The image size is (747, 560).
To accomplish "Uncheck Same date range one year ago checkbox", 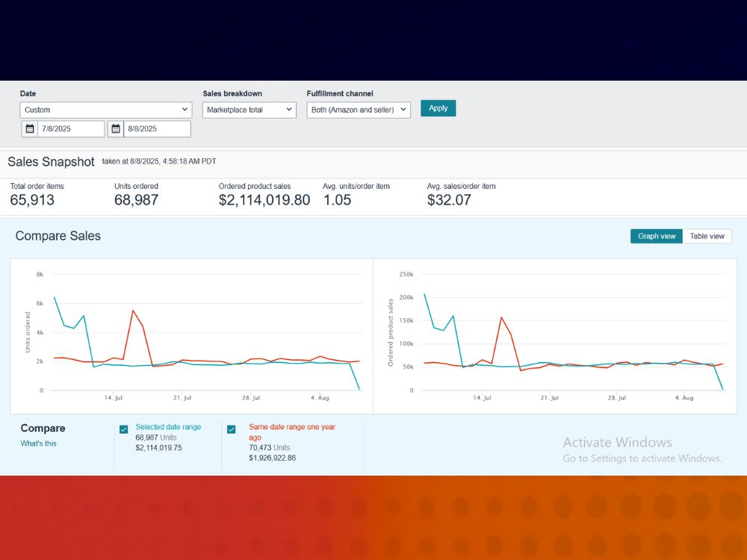I will click(232, 429).
